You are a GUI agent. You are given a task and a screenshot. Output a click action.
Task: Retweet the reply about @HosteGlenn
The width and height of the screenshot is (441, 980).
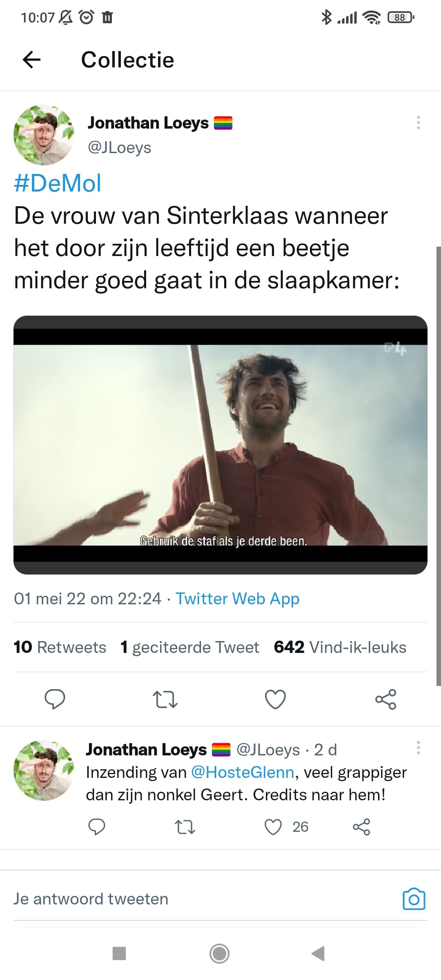click(185, 827)
